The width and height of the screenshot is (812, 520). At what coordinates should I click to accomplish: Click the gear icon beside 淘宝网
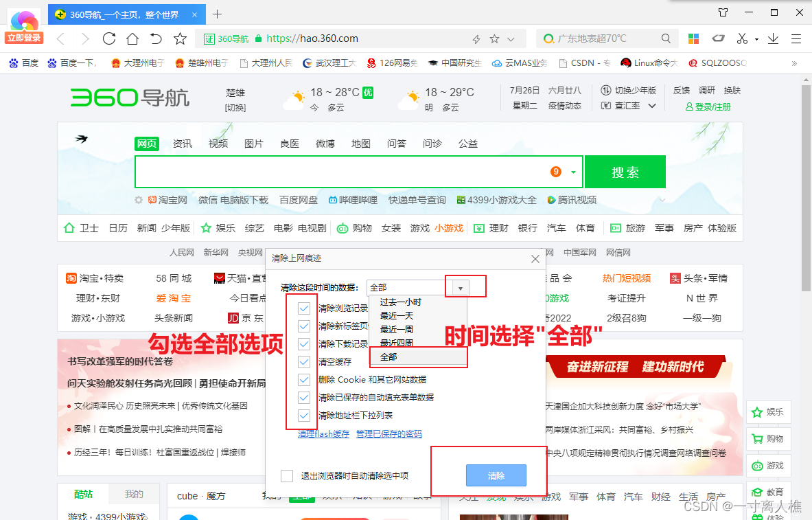[x=138, y=200]
